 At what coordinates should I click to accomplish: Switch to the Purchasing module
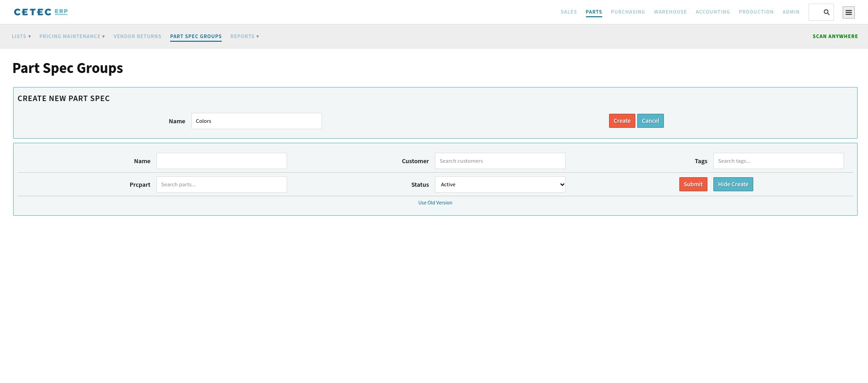tap(628, 12)
